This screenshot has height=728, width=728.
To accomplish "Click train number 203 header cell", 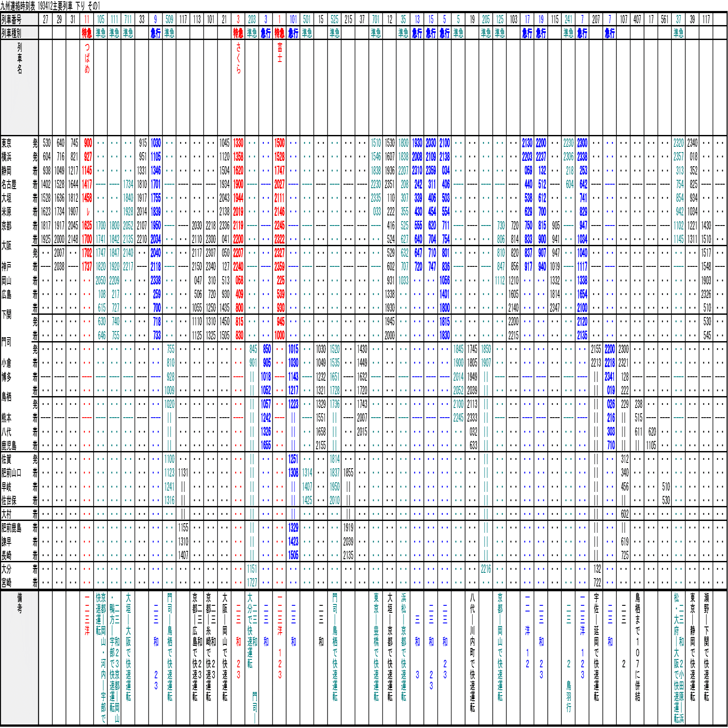I will click(252, 19).
